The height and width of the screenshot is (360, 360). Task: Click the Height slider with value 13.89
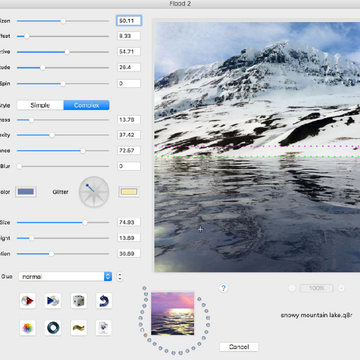63,238
